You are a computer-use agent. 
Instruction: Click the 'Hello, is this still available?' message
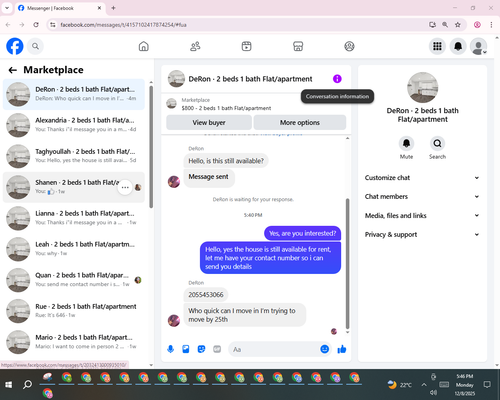226,161
